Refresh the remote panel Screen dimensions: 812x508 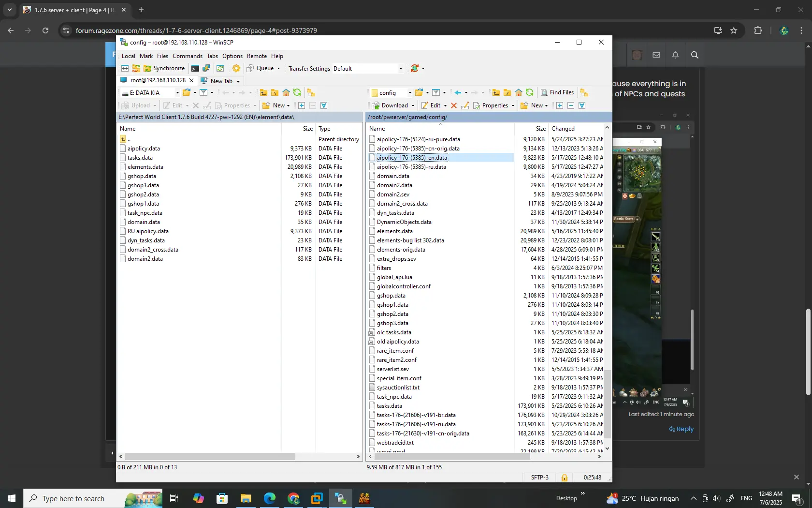[530, 92]
